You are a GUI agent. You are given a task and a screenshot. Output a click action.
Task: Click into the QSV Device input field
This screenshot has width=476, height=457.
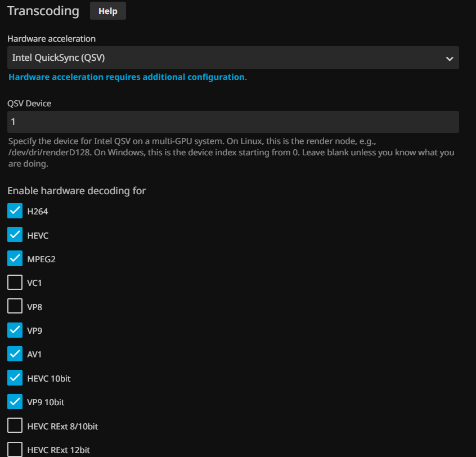click(233, 122)
